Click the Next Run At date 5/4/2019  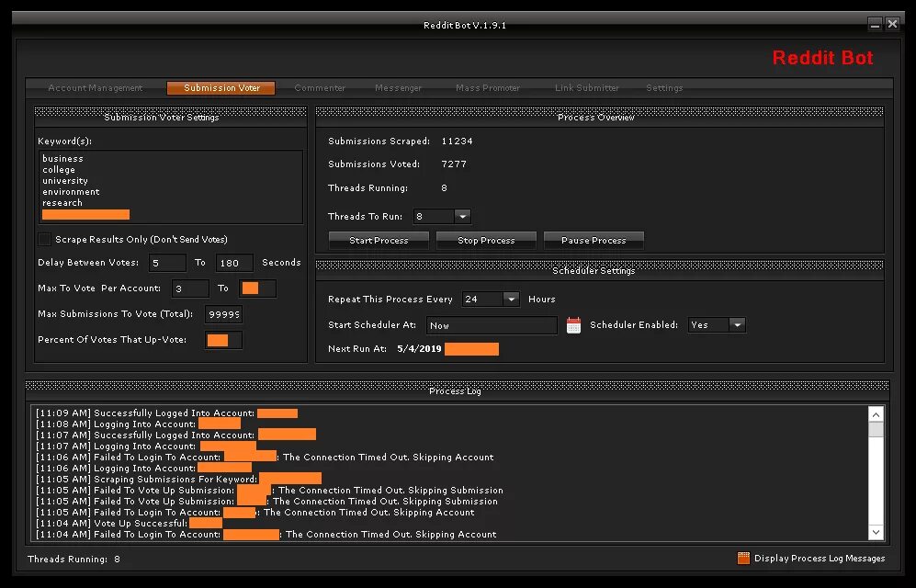pos(419,348)
